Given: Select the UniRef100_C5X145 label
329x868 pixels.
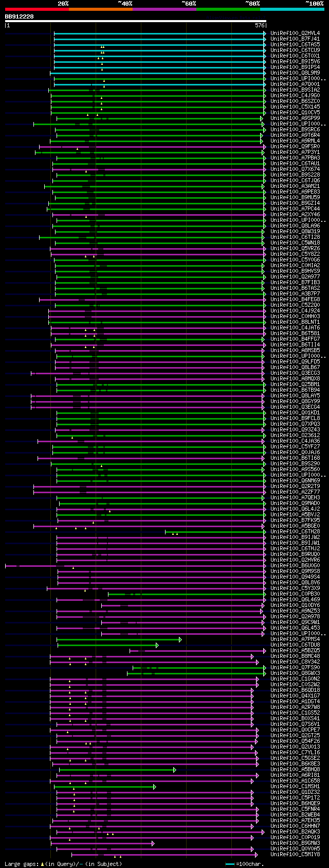Looking at the screenshot, I should [x=295, y=107].
